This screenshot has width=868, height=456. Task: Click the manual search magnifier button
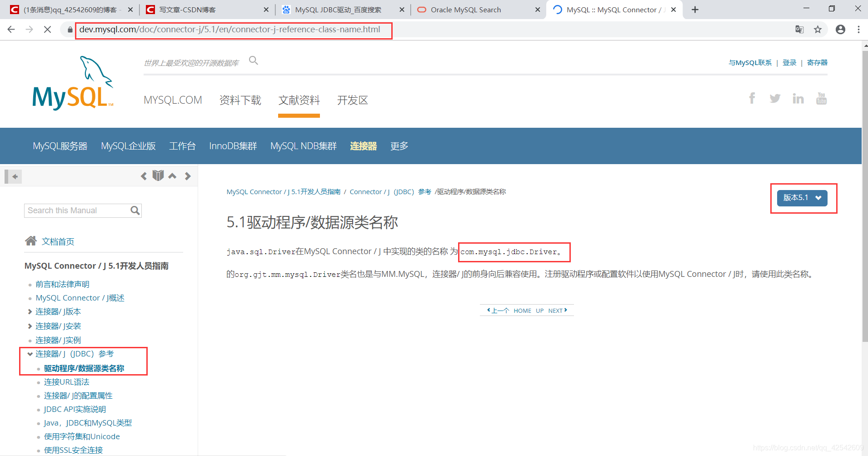coord(135,210)
